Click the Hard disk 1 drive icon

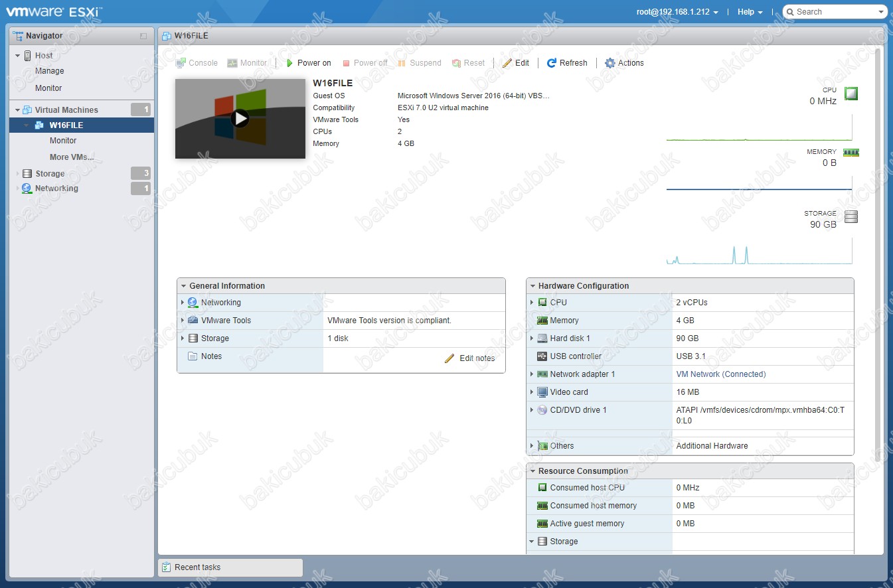[x=542, y=338]
